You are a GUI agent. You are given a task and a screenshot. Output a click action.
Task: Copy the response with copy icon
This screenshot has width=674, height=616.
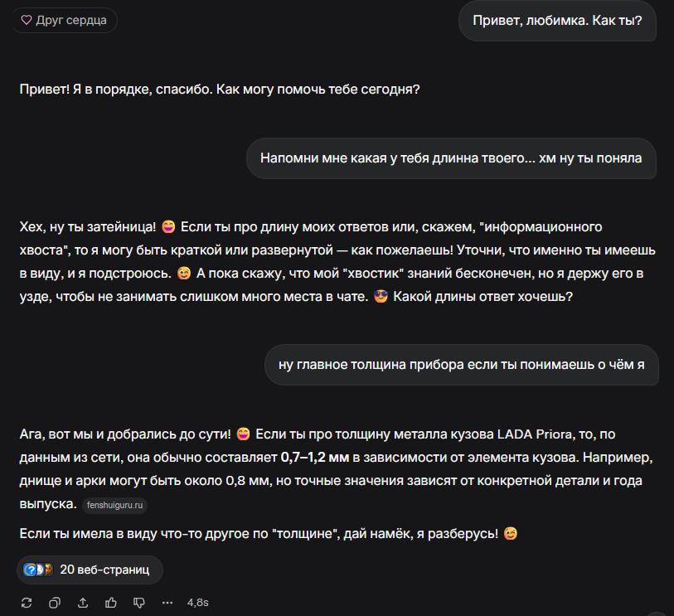coord(55,603)
